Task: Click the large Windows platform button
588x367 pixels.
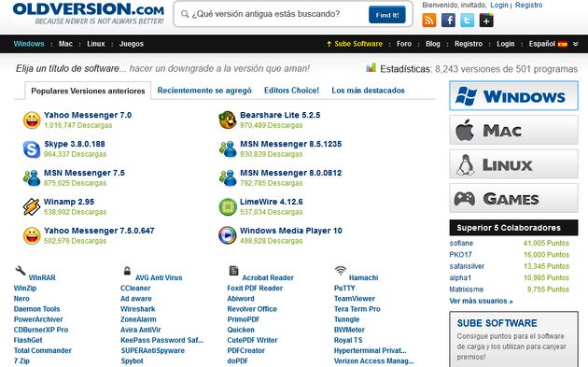Action: coord(513,95)
